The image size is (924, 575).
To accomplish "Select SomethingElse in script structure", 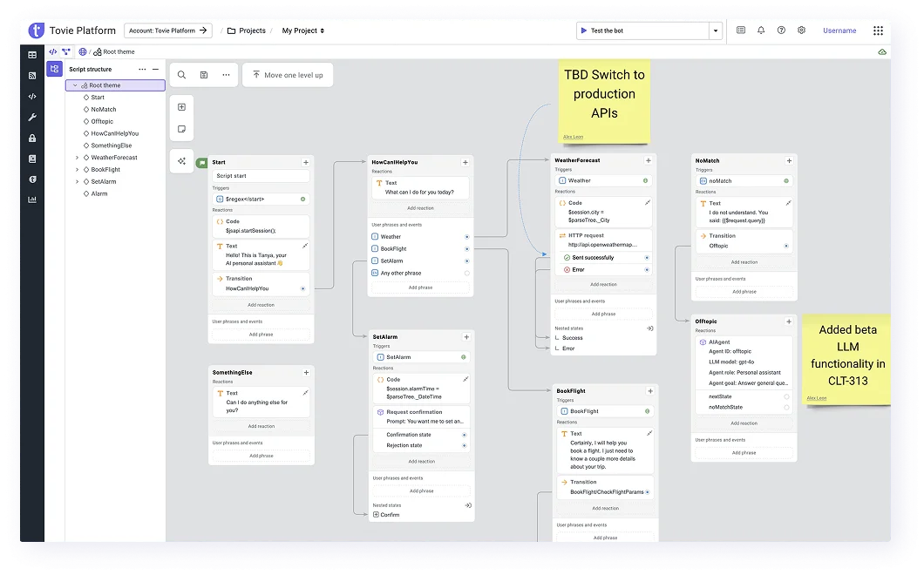I will [111, 145].
